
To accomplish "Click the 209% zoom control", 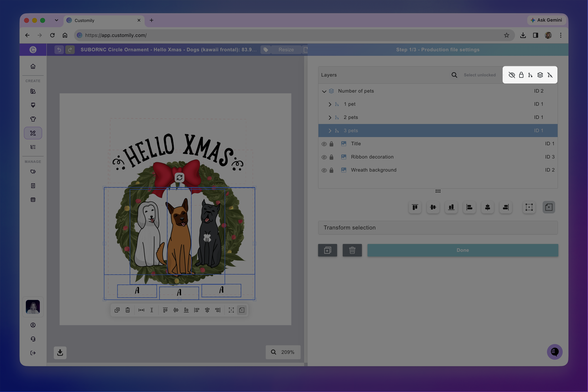I will [283, 352].
